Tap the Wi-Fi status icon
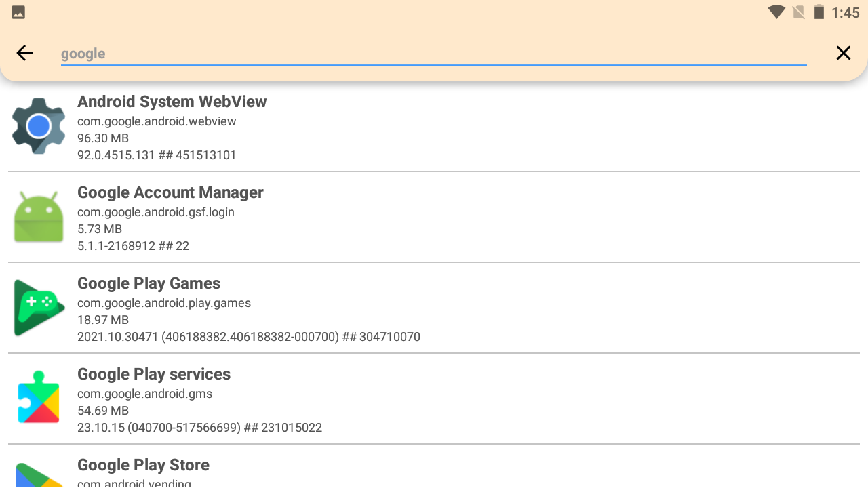 point(776,12)
